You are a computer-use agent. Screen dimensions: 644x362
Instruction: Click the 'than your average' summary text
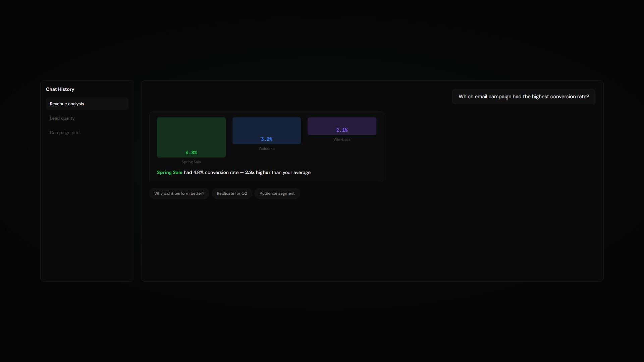291,172
